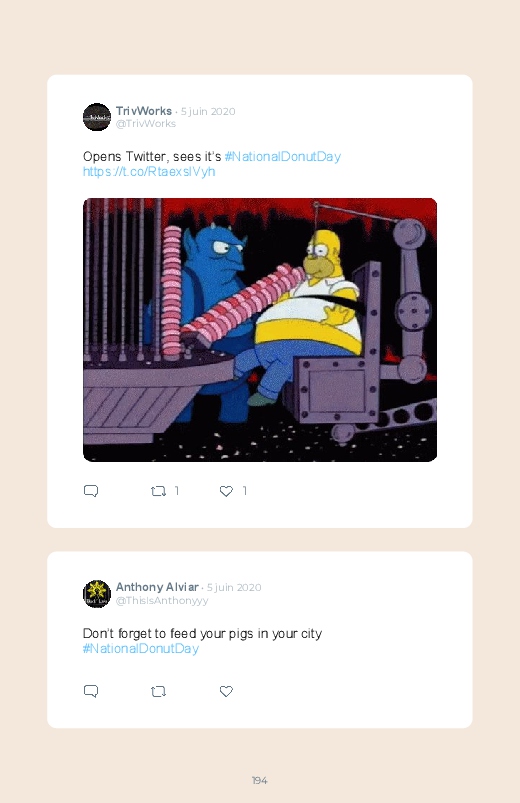Viewport: 520px width, 803px height.
Task: Open the https://t.co/RtaexslVyh link
Action: pos(149,172)
